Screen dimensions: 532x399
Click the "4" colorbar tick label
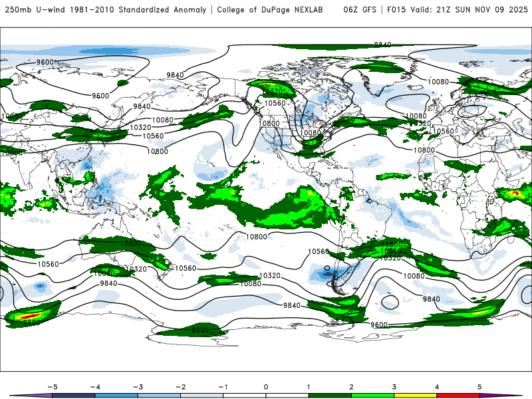pyautogui.click(x=437, y=387)
